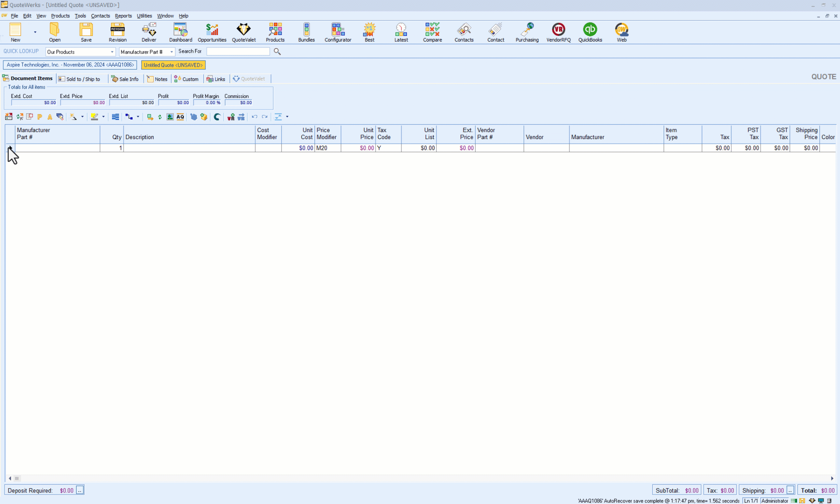This screenshot has width=840, height=504.
Task: Expand the Our Products dropdown
Action: point(112,52)
